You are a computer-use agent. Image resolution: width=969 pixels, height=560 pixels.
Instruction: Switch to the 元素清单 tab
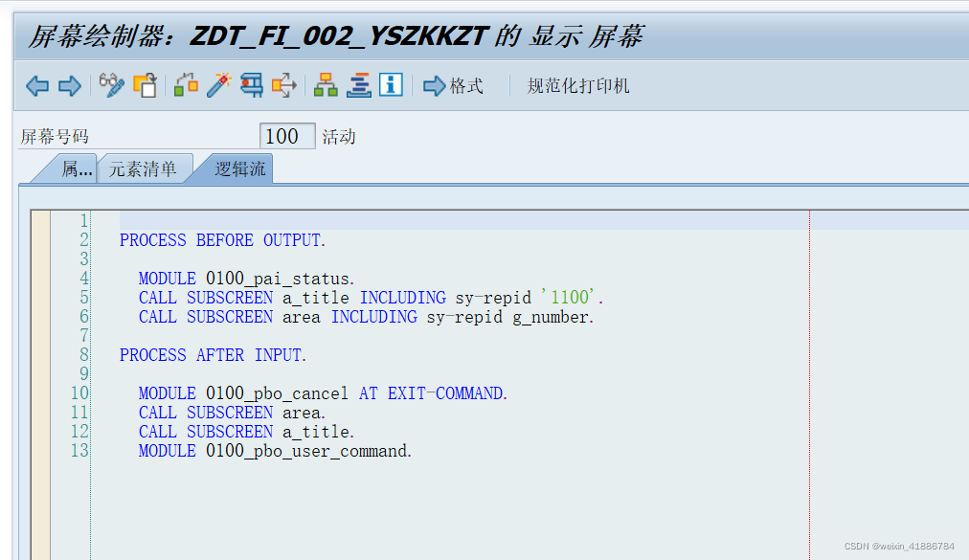pos(145,168)
